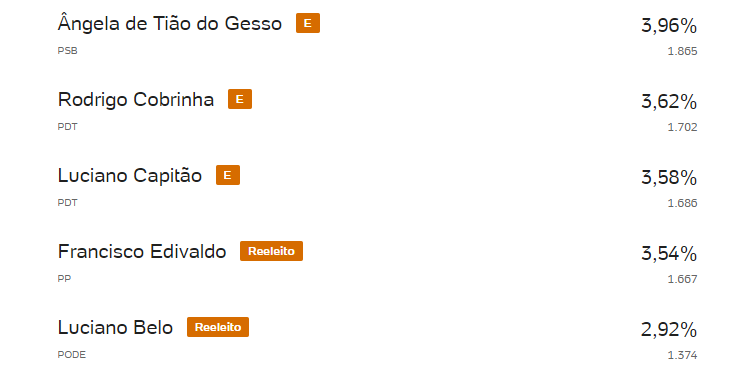Click the 2,92% vote percentage
The height and width of the screenshot is (371, 750).
[x=669, y=330]
